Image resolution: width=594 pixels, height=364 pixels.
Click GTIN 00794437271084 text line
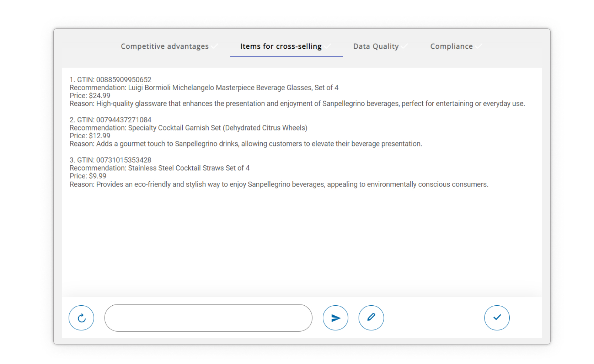(111, 120)
